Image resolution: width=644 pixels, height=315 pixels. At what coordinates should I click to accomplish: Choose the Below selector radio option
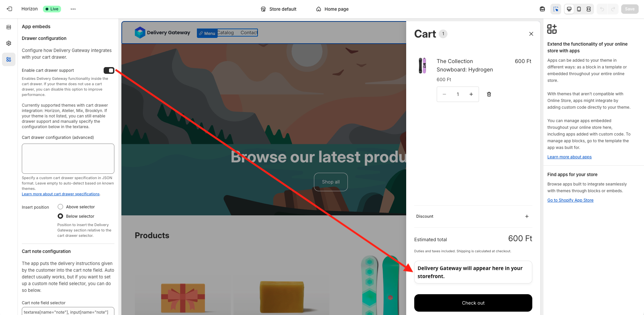60,216
